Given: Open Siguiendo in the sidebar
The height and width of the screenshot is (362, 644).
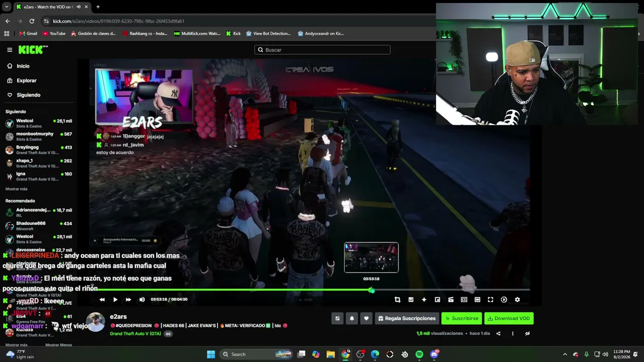Looking at the screenshot, I should click(24, 95).
